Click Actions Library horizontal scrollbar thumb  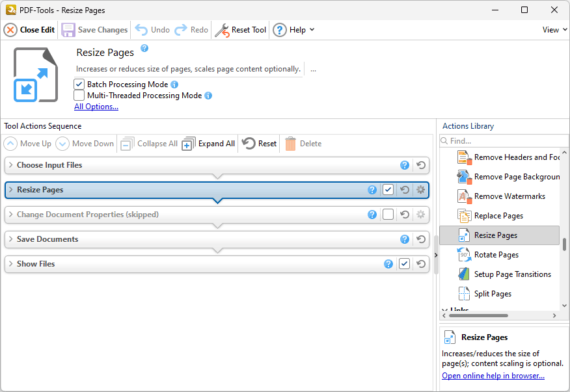pyautogui.click(x=478, y=316)
